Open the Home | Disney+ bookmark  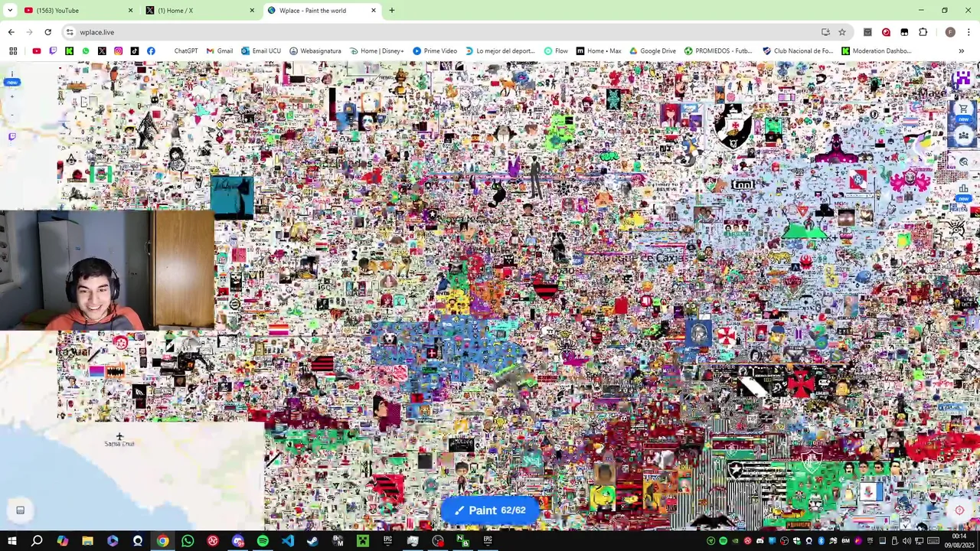click(376, 51)
